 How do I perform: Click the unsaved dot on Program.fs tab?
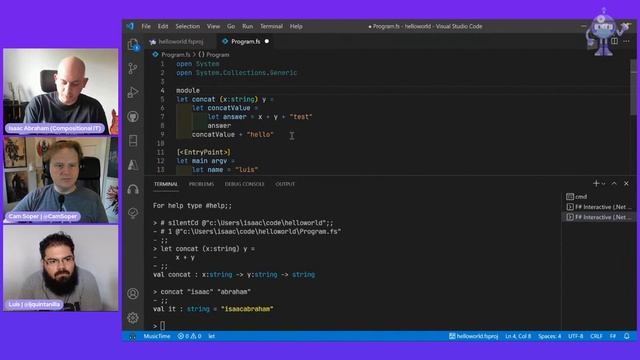[x=267, y=41]
